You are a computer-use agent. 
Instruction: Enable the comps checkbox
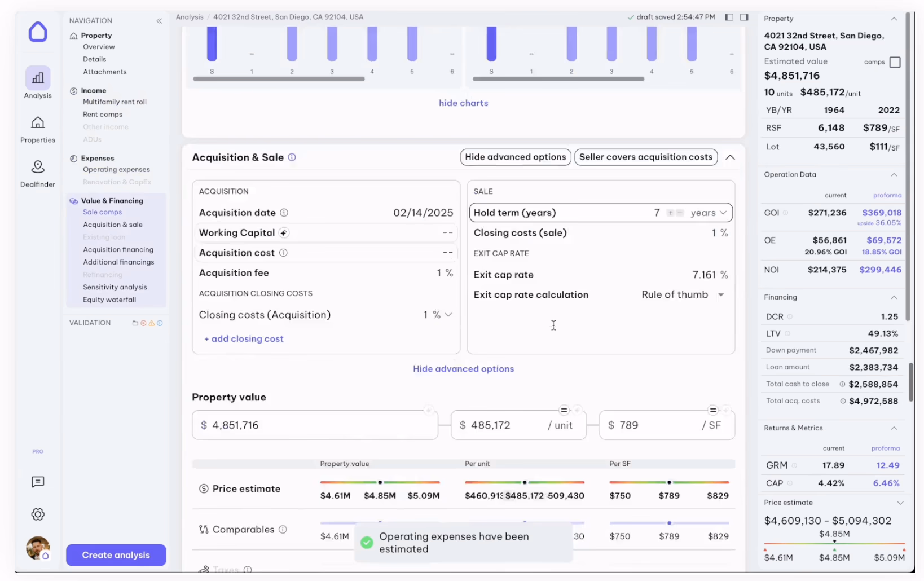click(x=895, y=62)
